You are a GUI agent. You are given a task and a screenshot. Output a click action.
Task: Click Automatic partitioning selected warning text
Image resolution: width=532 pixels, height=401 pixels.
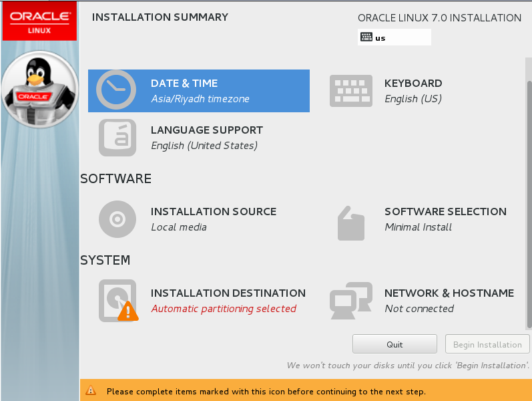(224, 309)
